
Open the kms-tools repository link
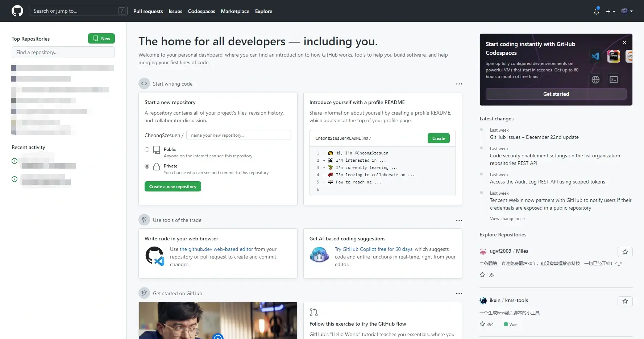click(516, 300)
